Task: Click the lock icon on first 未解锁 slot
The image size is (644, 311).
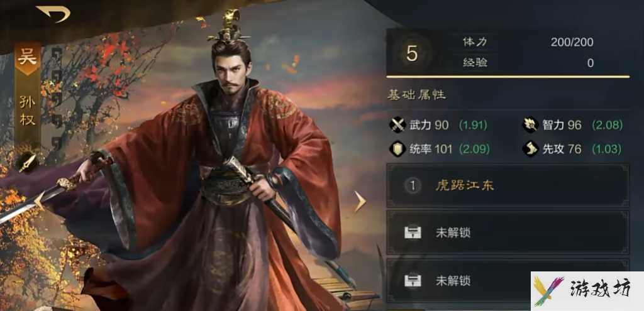Action: pos(412,233)
